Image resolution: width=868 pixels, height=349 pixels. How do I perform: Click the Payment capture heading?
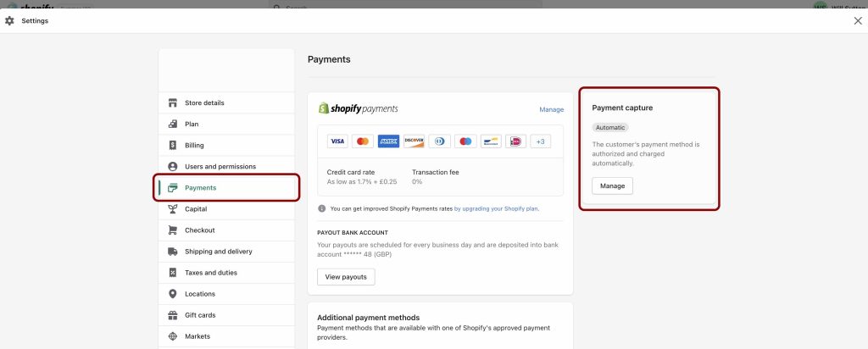[x=622, y=108]
